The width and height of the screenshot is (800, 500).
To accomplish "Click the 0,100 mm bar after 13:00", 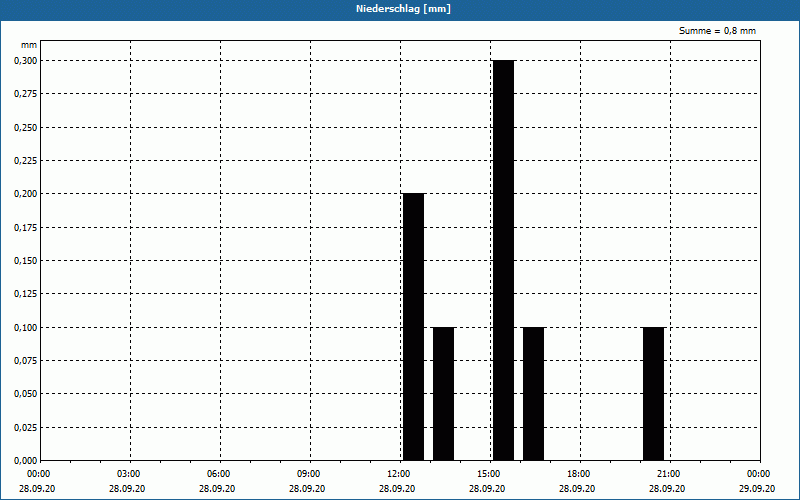I will 443,394.
